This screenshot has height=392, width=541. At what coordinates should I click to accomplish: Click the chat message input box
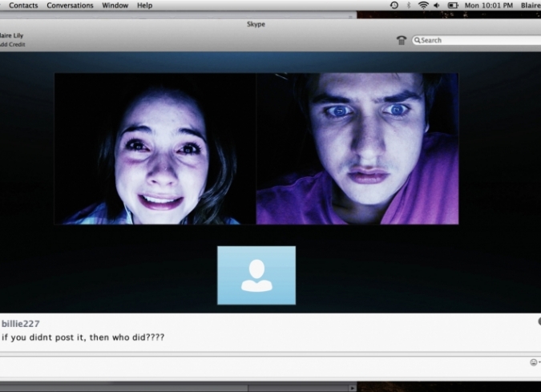(x=264, y=366)
